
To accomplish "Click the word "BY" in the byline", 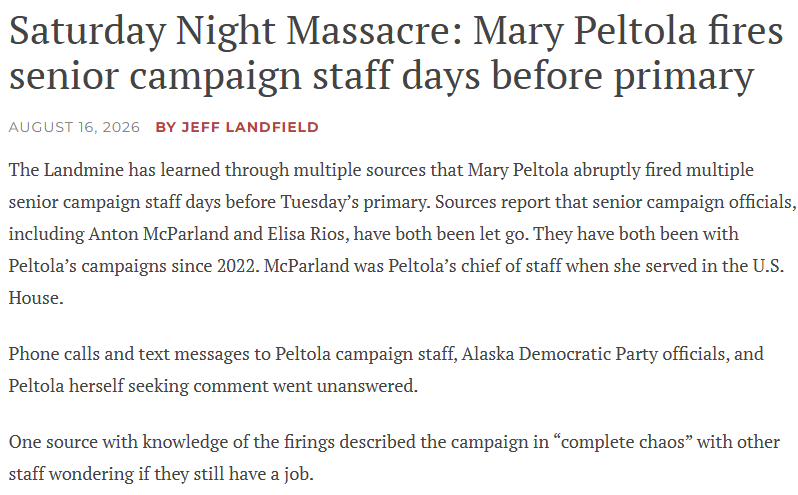I will (x=165, y=127).
